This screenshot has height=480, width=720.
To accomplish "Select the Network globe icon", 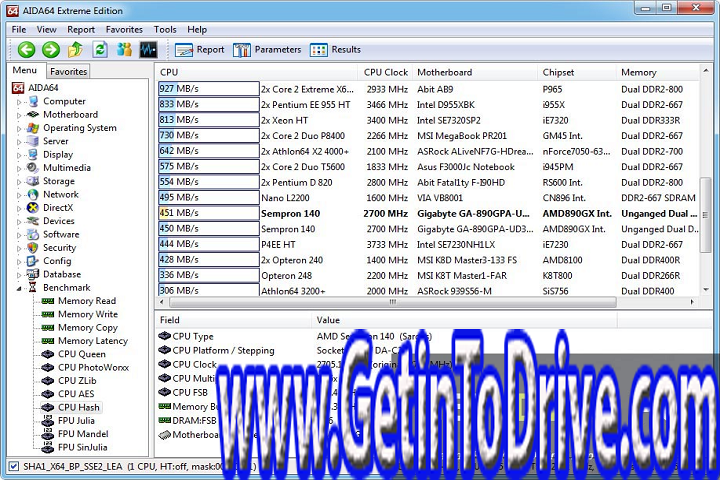I will click(x=33, y=194).
